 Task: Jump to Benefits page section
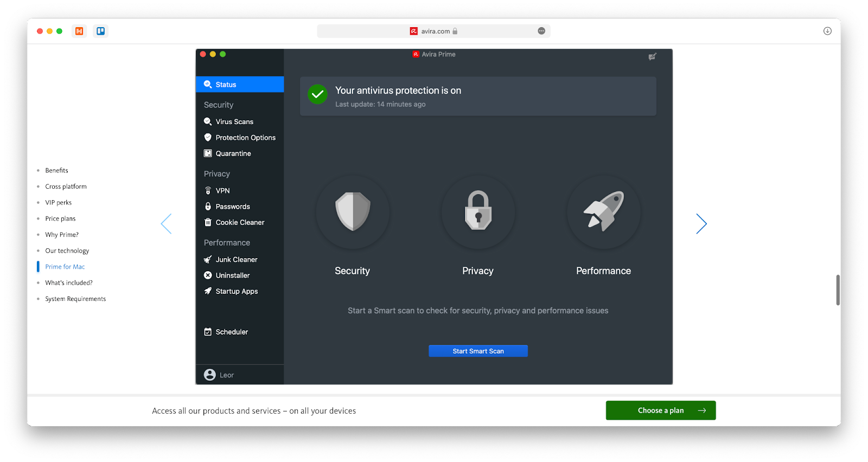tap(56, 170)
